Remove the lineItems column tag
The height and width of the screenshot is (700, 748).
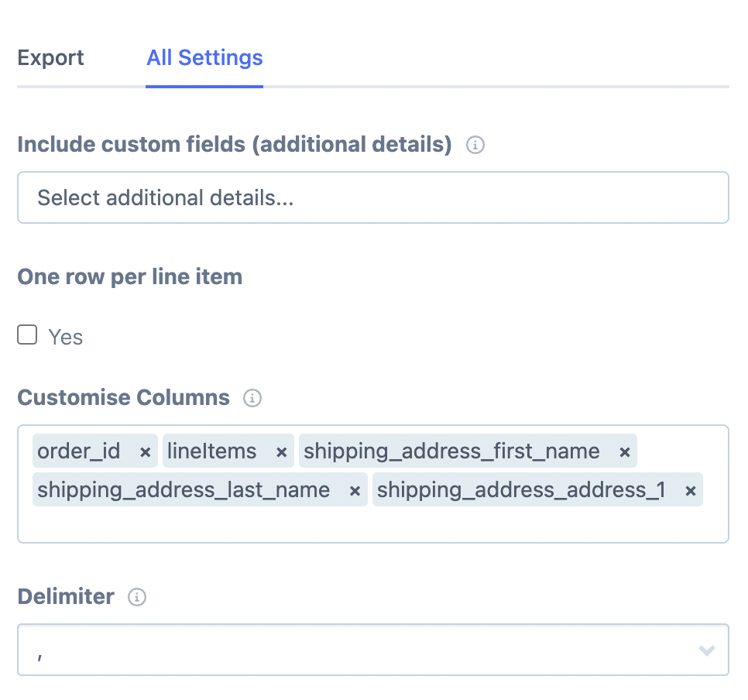click(x=281, y=452)
